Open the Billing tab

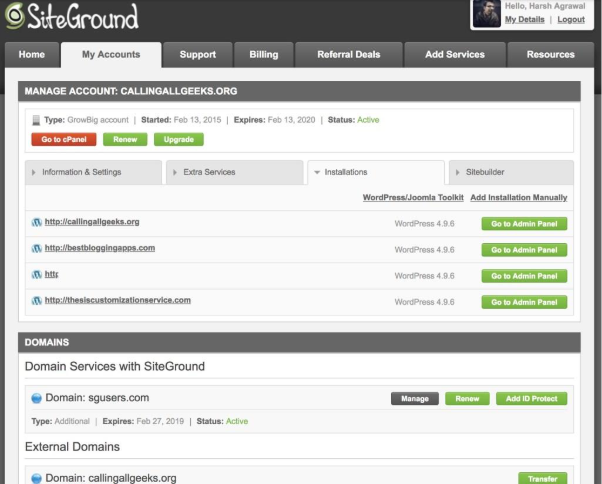[x=264, y=55]
